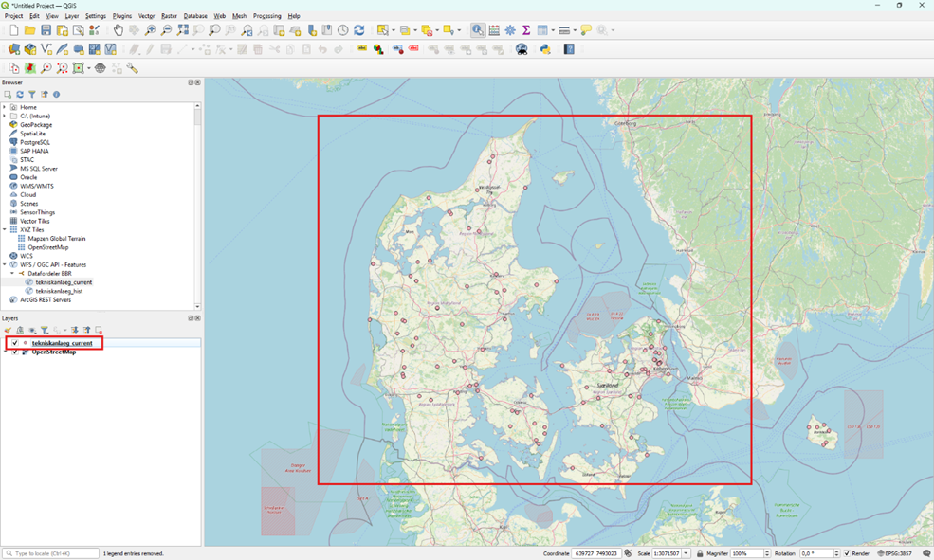Click the Coordinate input field
This screenshot has width=934, height=560.
click(595, 553)
